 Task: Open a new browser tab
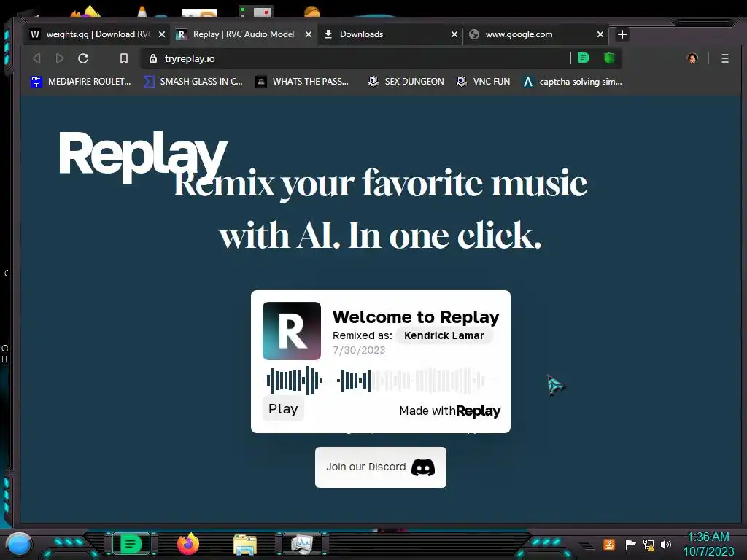pos(622,34)
